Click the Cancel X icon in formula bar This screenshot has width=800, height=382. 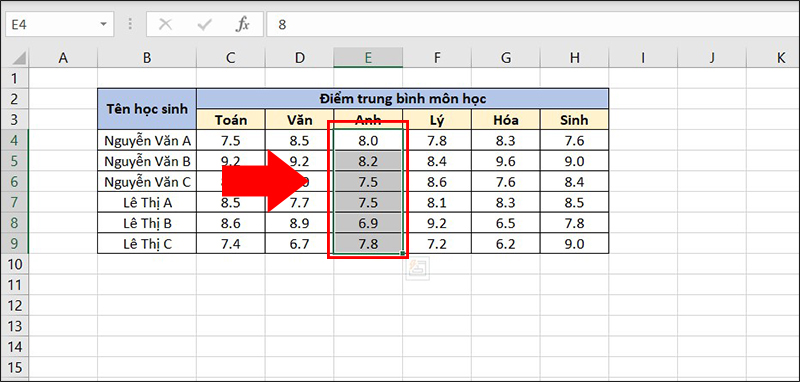(165, 24)
